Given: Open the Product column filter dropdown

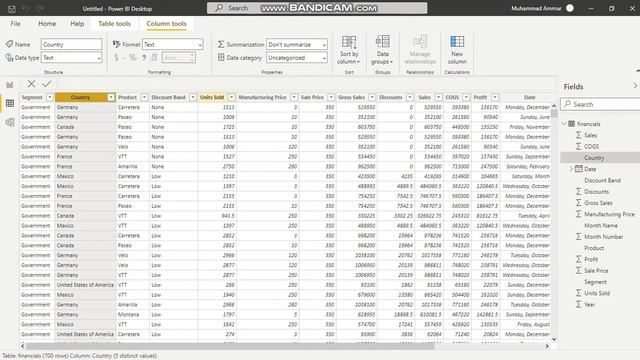Looking at the screenshot, I should tap(144, 97).
